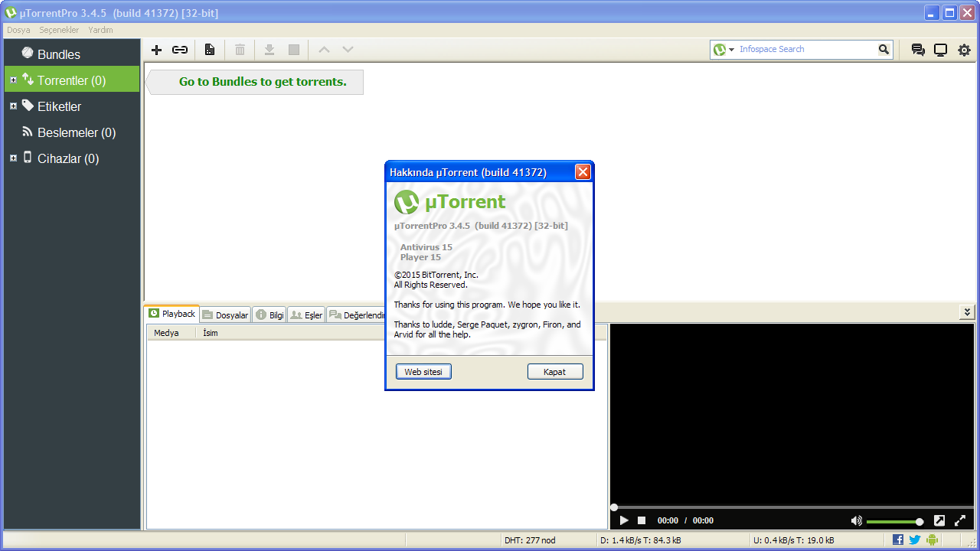Screen dimensions: 980x551
Task: Expand the Torrentler tree node
Action: [x=13, y=80]
